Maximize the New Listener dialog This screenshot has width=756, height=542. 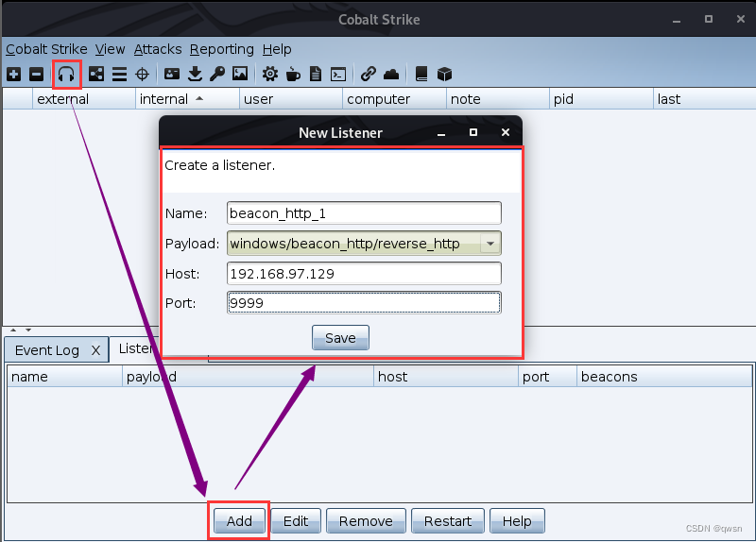coord(473,132)
